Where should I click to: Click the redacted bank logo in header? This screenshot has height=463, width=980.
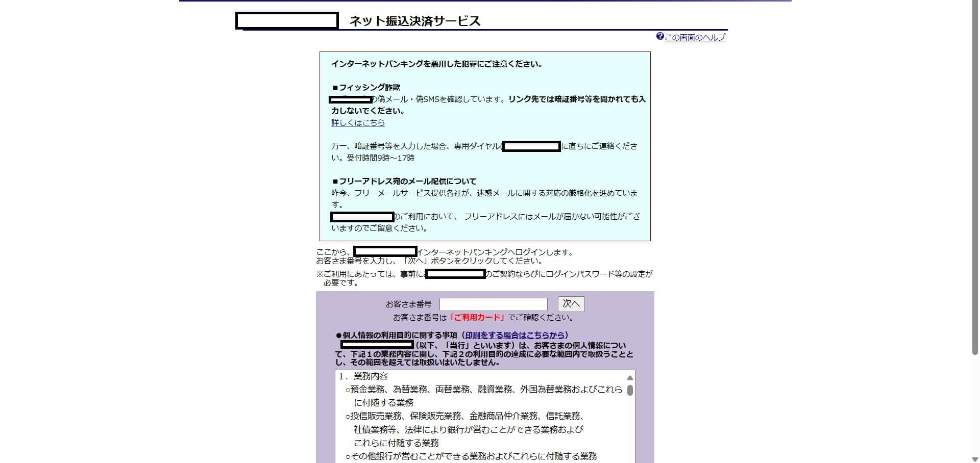tap(287, 21)
